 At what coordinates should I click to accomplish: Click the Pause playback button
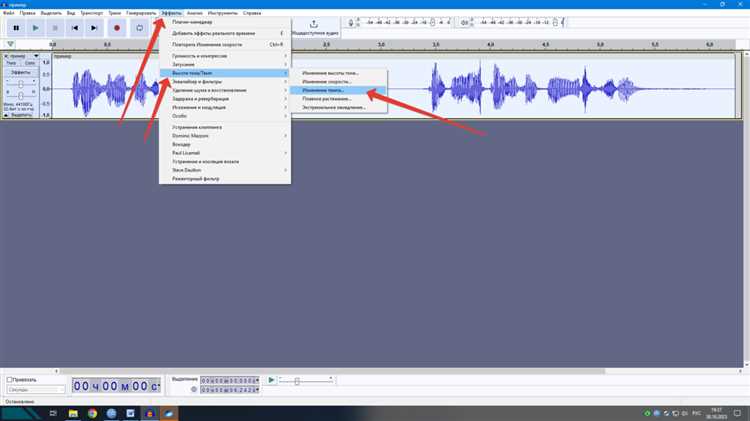point(16,28)
